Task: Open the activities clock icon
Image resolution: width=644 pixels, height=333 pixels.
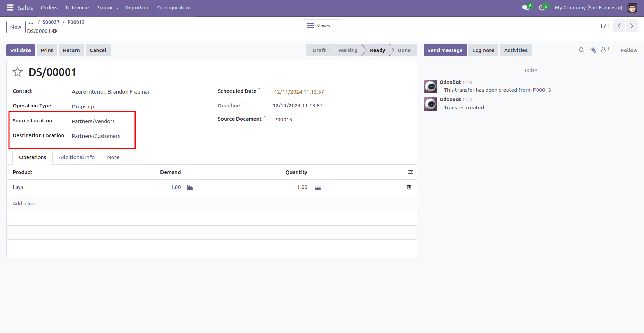Action: point(541,7)
